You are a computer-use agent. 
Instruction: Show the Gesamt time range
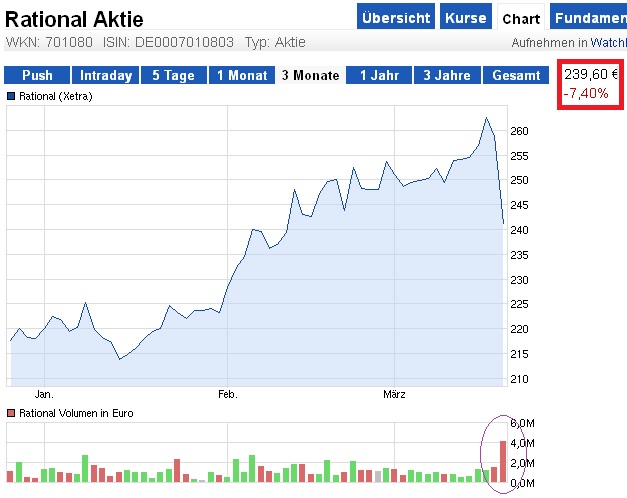pos(515,75)
